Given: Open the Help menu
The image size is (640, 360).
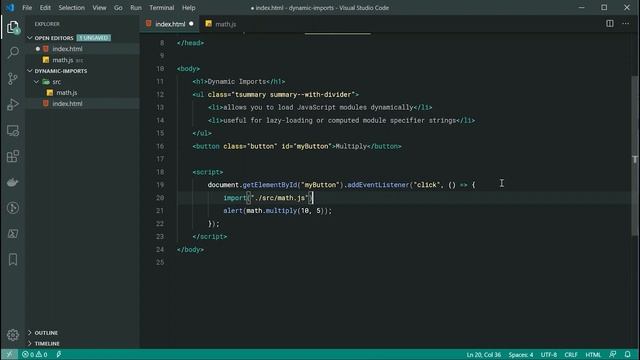Looking at the screenshot, I should [189, 8].
